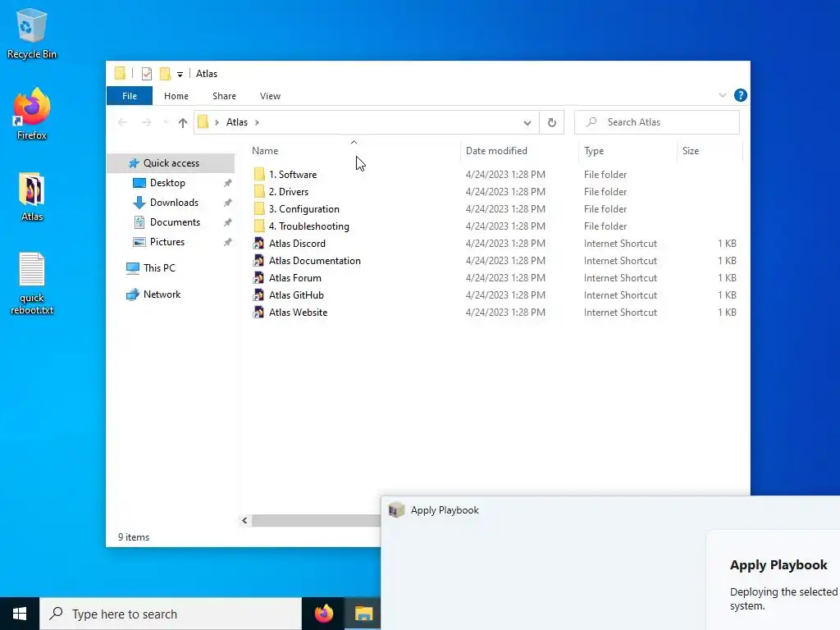Select Network in the navigation pane

tap(162, 294)
